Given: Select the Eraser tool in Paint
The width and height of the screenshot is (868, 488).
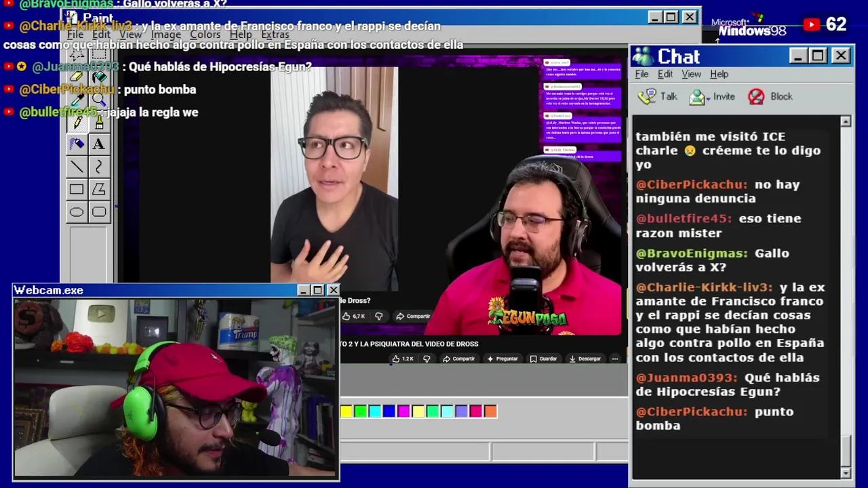Looking at the screenshot, I should [77, 77].
